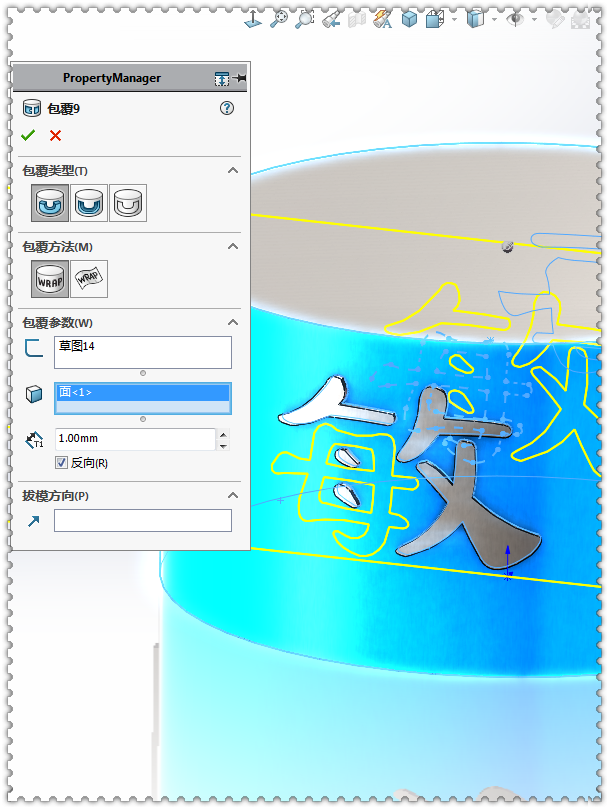Decrease thickness with the down arrow

point(223,445)
